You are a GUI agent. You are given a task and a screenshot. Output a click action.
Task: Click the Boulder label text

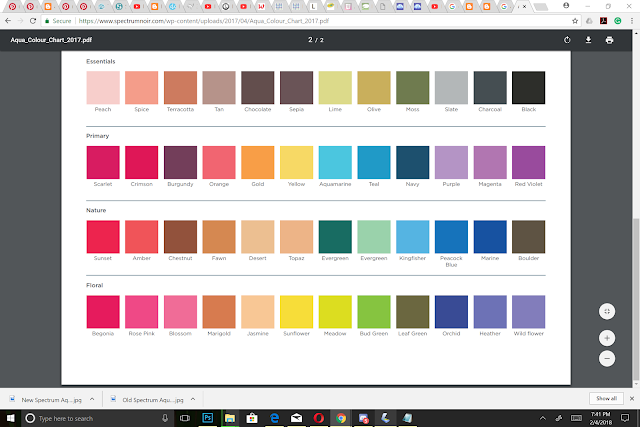[x=529, y=258]
